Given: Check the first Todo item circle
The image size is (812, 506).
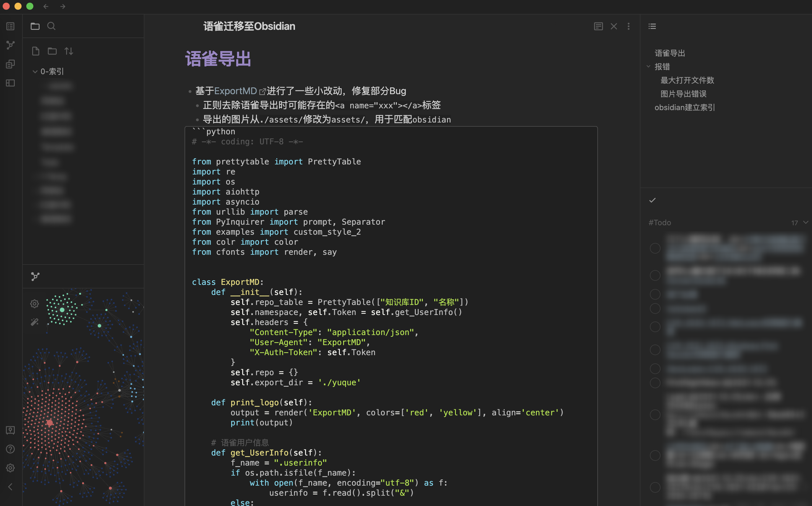Looking at the screenshot, I should (x=655, y=248).
